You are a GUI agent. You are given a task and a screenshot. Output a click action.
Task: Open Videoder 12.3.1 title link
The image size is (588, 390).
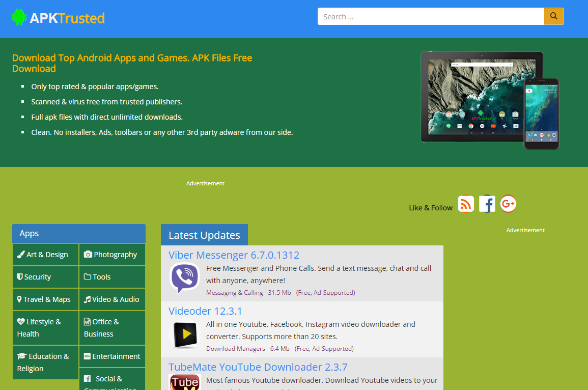pyautogui.click(x=205, y=311)
